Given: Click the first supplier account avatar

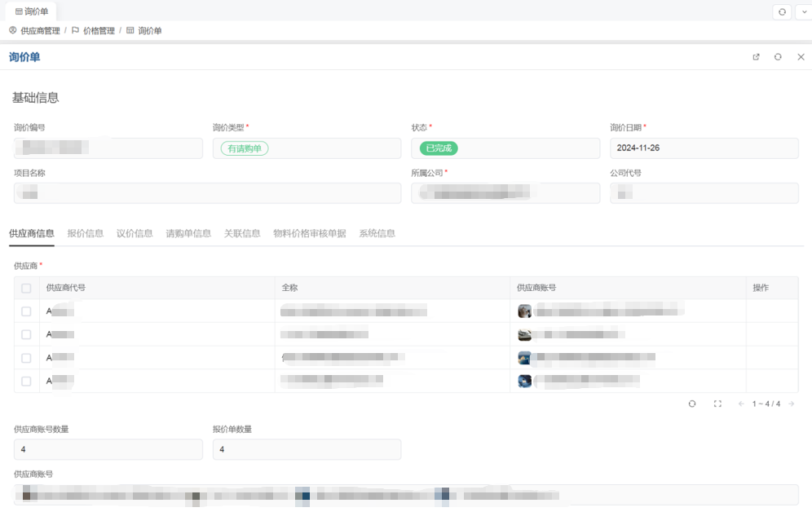Looking at the screenshot, I should tap(525, 311).
